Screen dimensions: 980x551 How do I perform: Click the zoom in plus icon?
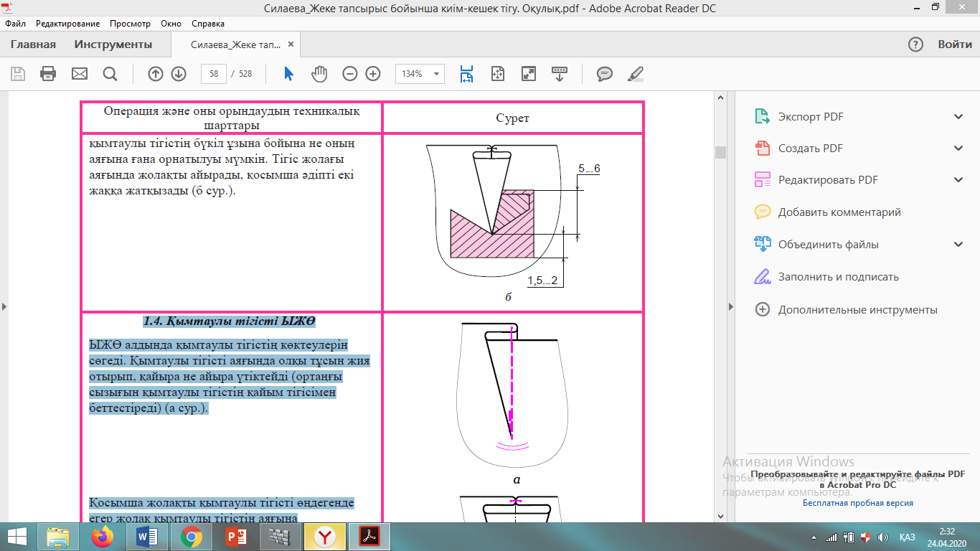(373, 73)
